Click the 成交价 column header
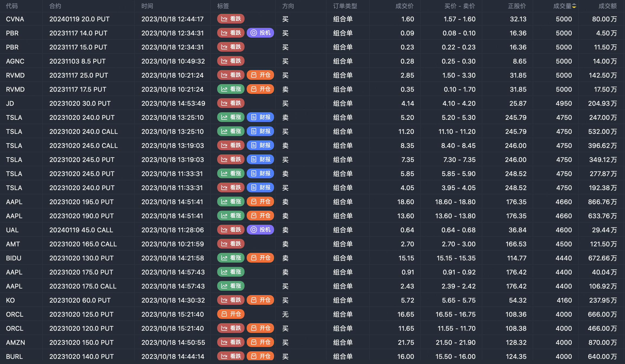The image size is (625, 364). click(x=405, y=6)
